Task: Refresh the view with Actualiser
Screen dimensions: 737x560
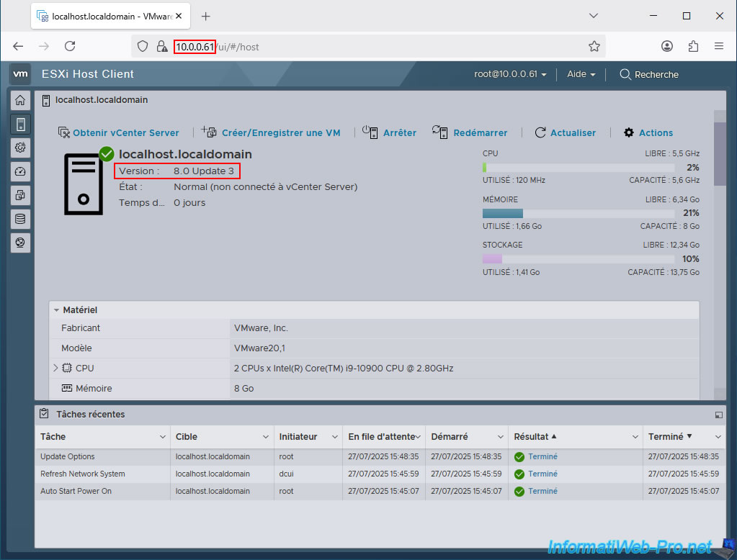Action: point(566,132)
